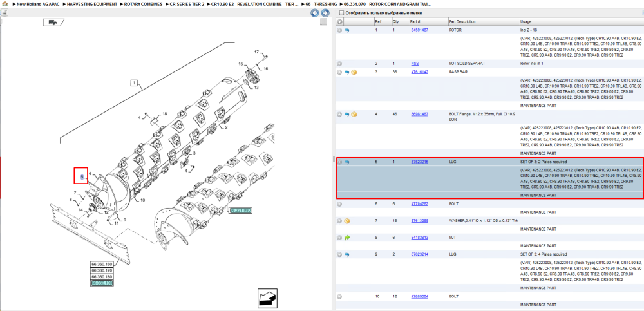Screen dimensions: 644x311
Task: Select the 66.360.160 reference box in the diagram
Action: pos(102,264)
